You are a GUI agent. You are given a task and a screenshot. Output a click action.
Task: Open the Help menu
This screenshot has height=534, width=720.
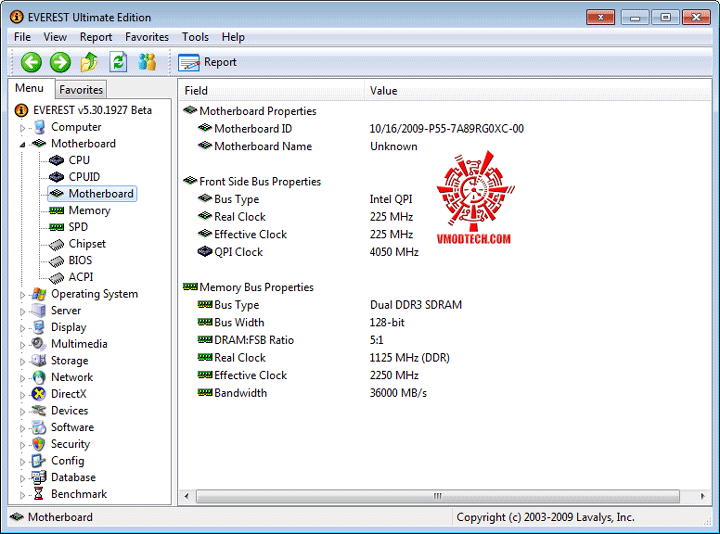click(233, 37)
